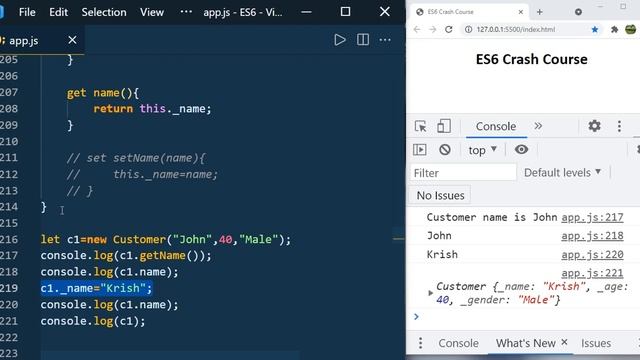Split the VS Code editor
640x360 pixels.
click(x=363, y=40)
